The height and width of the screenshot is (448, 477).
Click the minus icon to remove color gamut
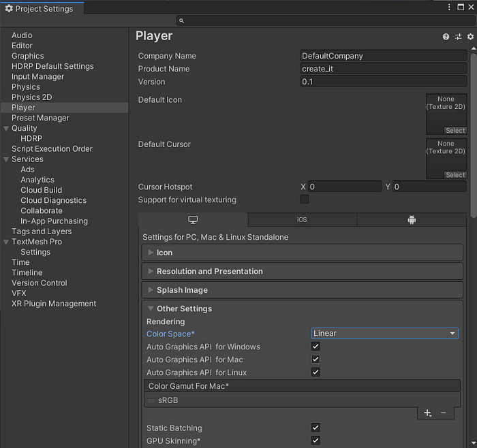pyautogui.click(x=444, y=413)
